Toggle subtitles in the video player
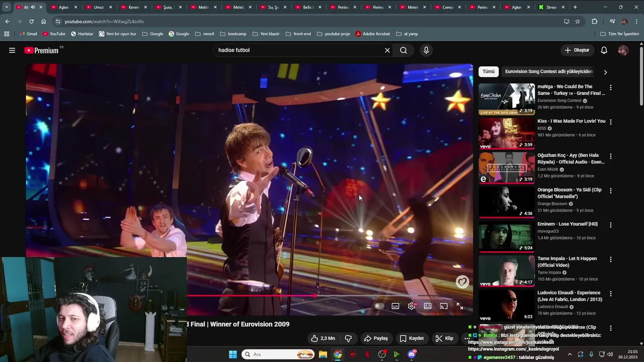Viewport: 644px width, 362px height. [395, 306]
